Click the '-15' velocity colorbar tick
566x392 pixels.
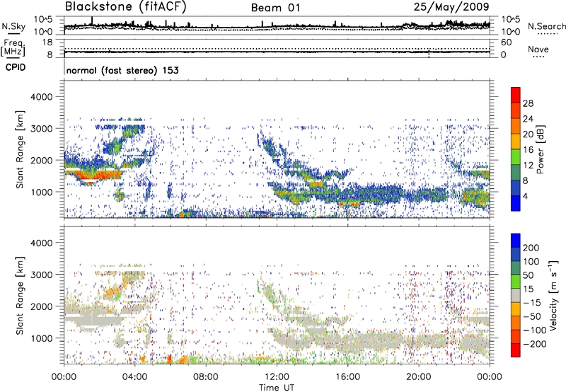point(532,303)
